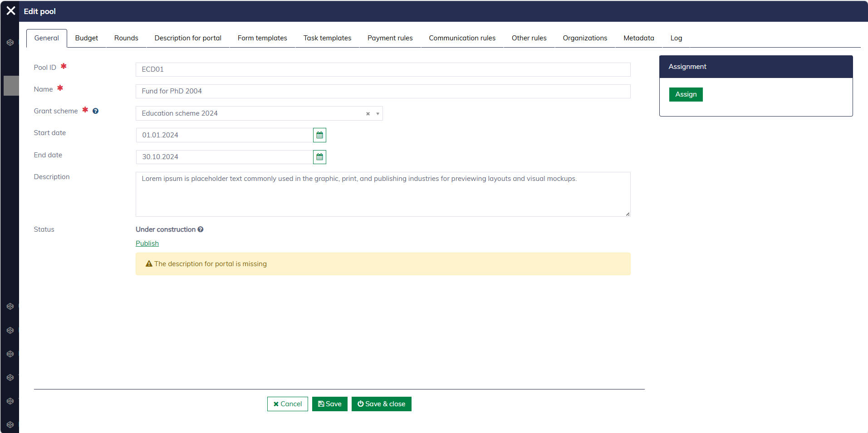The width and height of the screenshot is (868, 433).
Task: Expand the Grant scheme dropdown arrow
Action: [x=378, y=114]
